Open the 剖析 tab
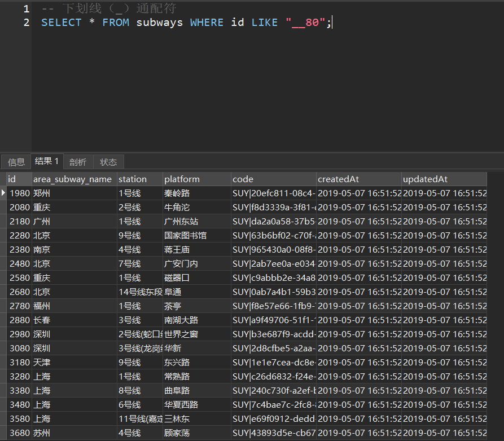Viewport: 504px width, 441px height. (78, 162)
